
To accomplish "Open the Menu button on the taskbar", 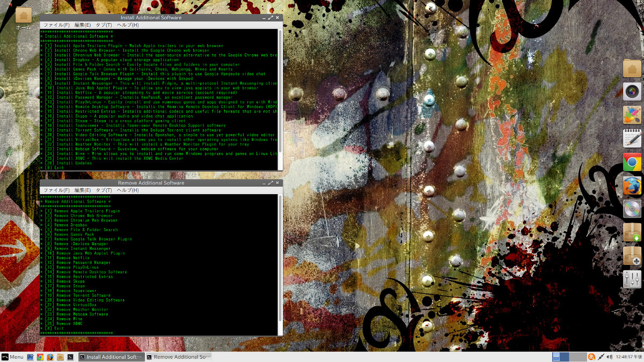I will 12,357.
